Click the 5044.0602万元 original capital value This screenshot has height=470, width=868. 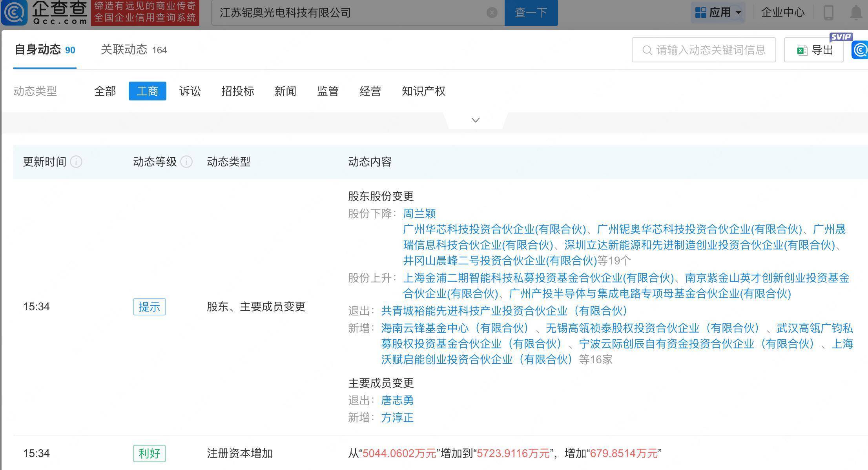pos(399,454)
